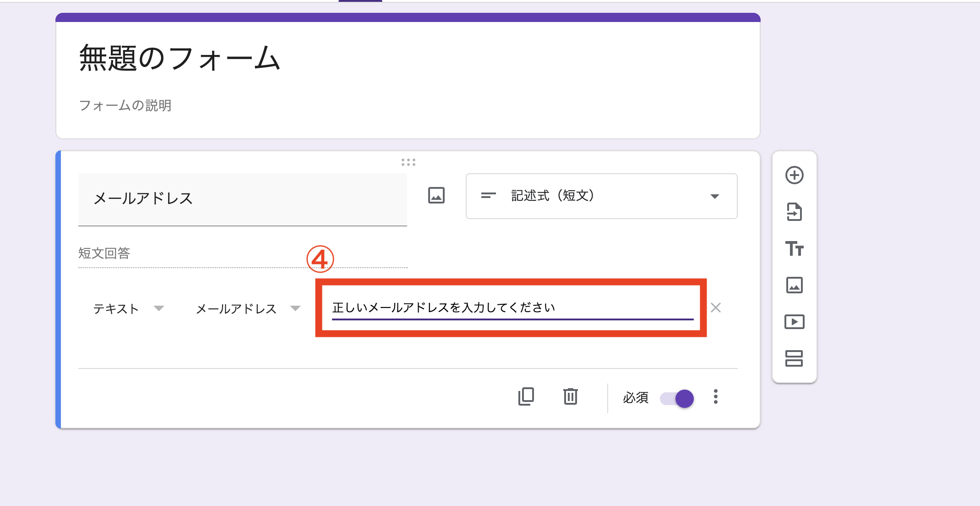This screenshot has width=980, height=506.
Task: Add title and description from the sidebar
Action: [794, 248]
